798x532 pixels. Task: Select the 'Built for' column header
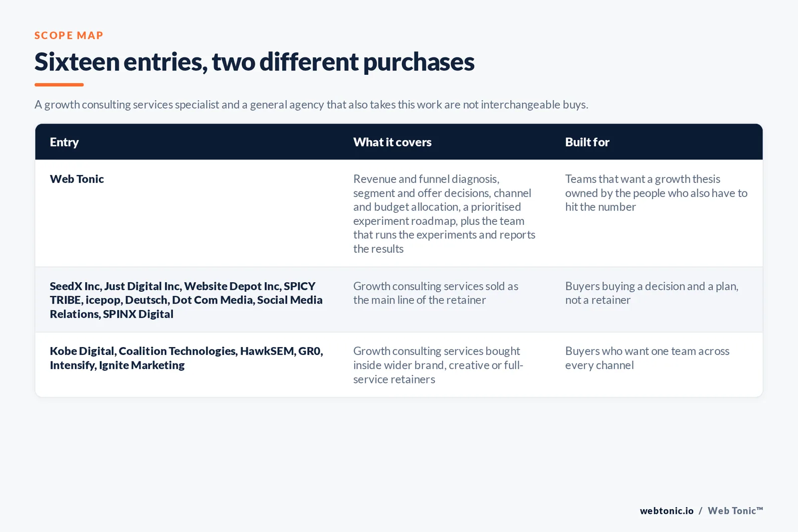point(587,142)
